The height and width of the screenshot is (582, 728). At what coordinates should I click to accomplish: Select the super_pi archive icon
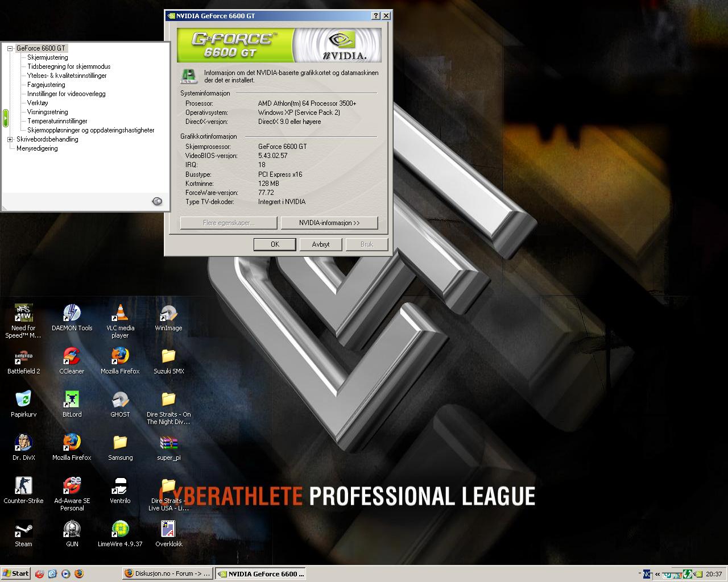(168, 447)
